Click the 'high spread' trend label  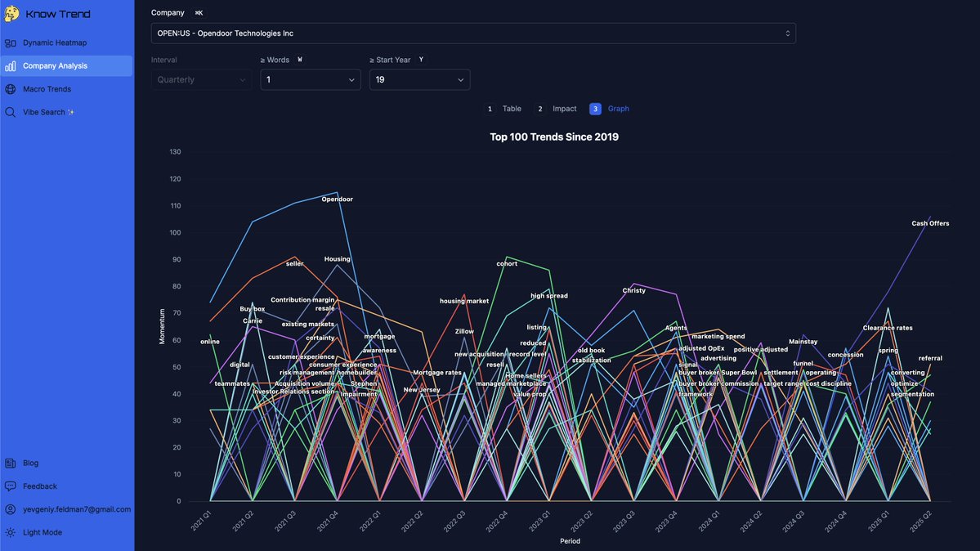point(548,296)
